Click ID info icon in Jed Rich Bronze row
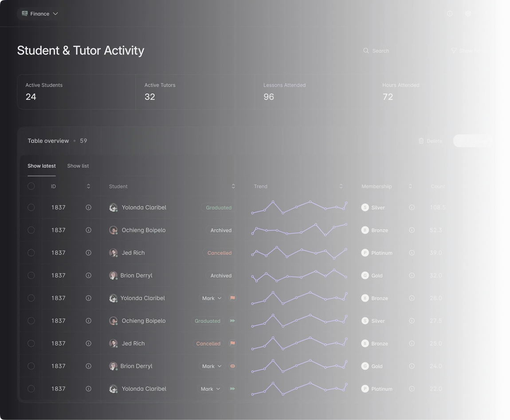The width and height of the screenshot is (510, 420). coord(88,343)
